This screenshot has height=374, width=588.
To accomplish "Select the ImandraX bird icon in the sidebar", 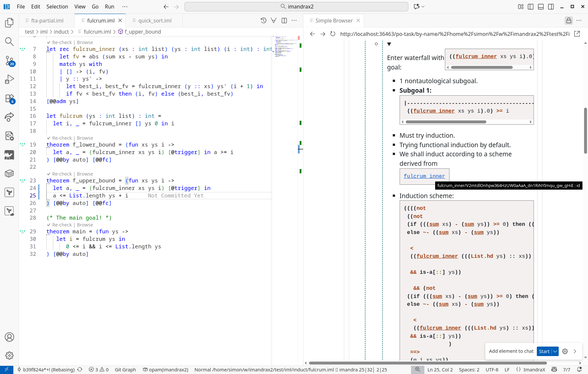I will [x=9, y=192].
